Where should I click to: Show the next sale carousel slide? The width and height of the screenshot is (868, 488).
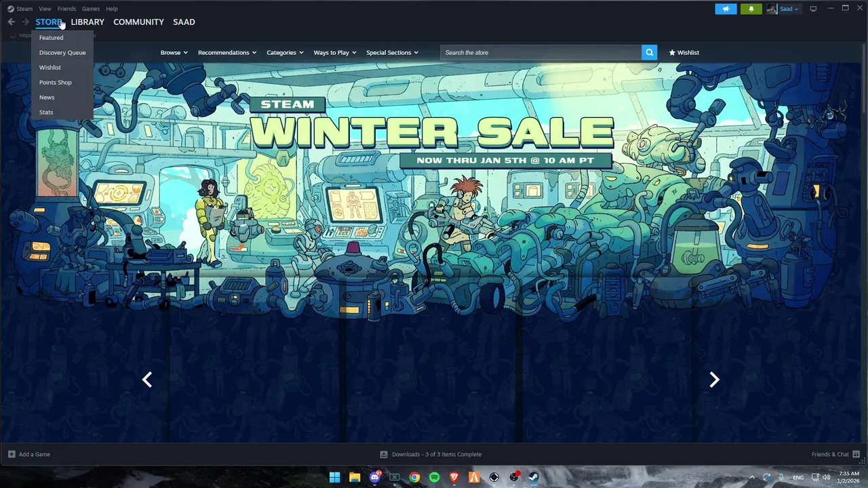714,380
